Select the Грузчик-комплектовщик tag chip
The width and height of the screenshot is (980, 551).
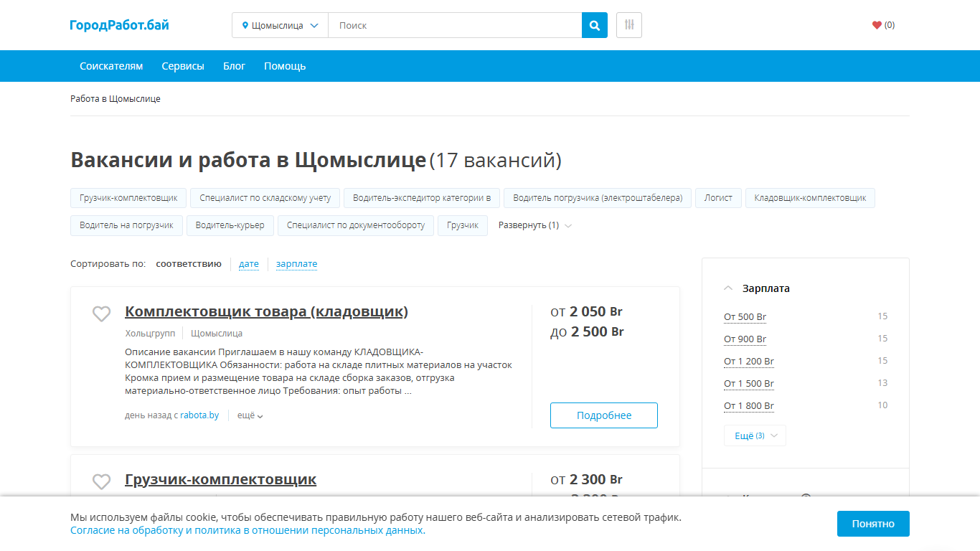(128, 198)
